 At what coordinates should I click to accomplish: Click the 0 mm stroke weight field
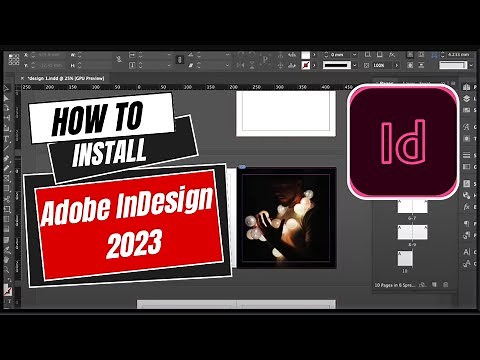point(341,55)
